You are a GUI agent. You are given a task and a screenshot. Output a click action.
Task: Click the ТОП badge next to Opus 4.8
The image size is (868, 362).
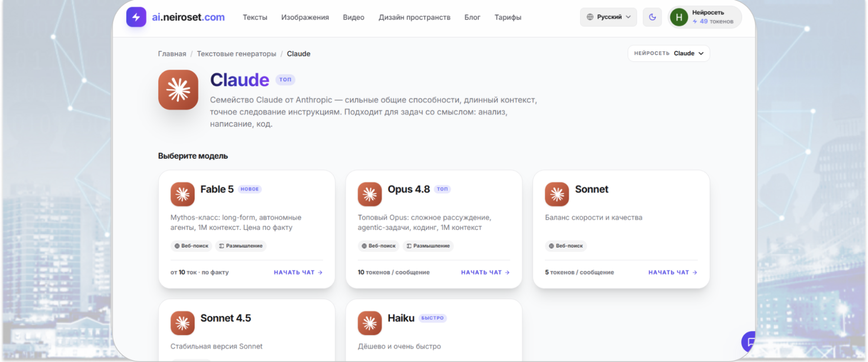tap(442, 189)
